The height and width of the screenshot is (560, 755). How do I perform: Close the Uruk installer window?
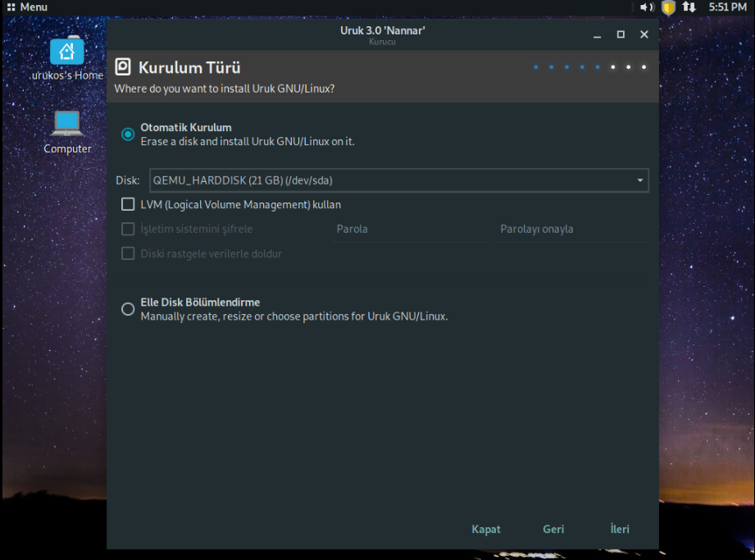644,34
